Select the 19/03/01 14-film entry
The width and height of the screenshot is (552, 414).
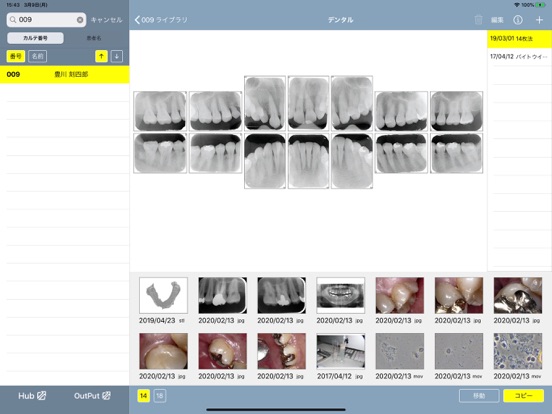click(519, 39)
